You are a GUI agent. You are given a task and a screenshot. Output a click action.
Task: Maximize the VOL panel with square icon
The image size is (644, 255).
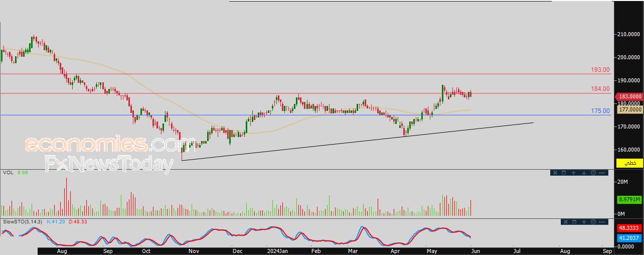tap(564, 173)
